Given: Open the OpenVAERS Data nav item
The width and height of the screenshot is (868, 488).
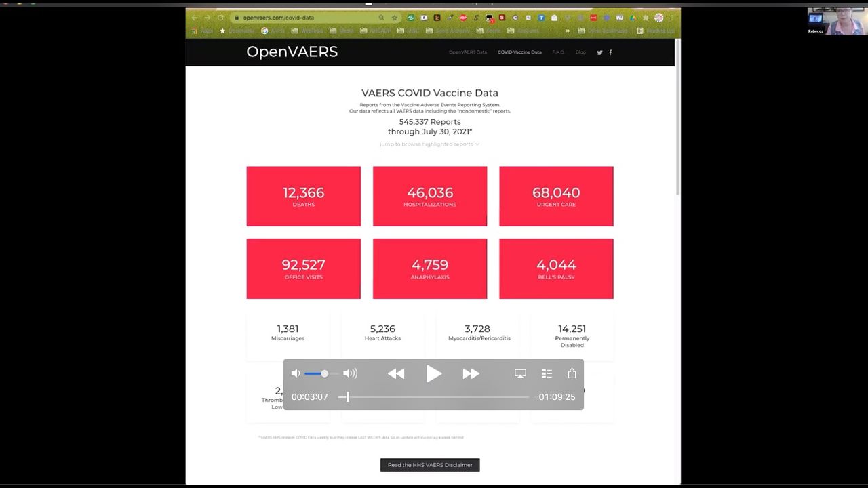Looking at the screenshot, I should pyautogui.click(x=467, y=52).
